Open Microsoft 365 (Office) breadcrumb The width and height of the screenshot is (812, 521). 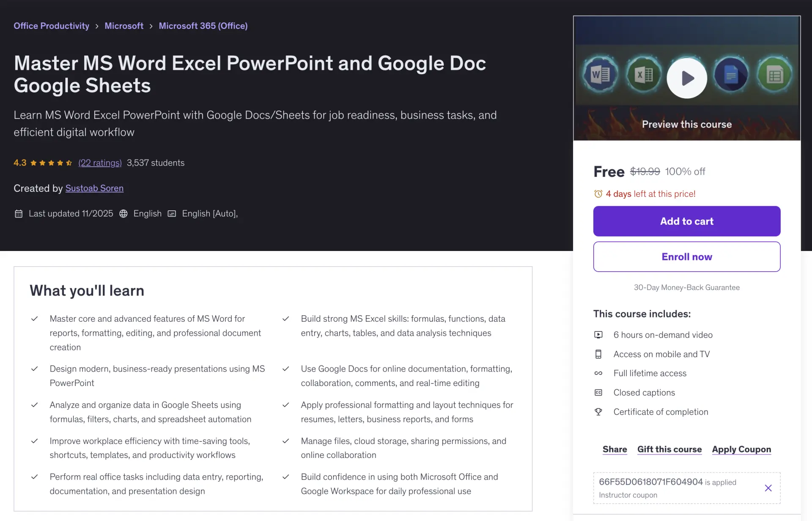click(203, 26)
